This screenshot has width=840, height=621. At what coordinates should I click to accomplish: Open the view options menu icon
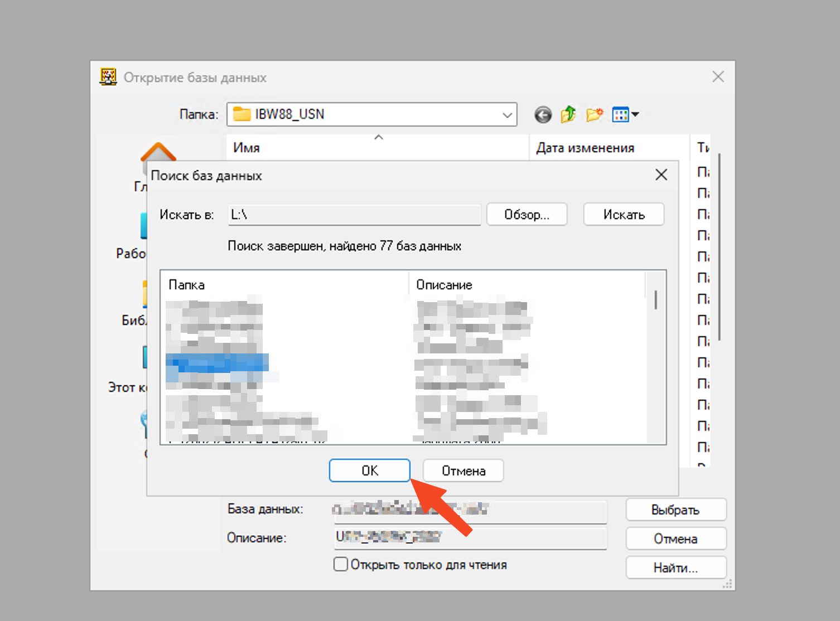click(x=625, y=115)
